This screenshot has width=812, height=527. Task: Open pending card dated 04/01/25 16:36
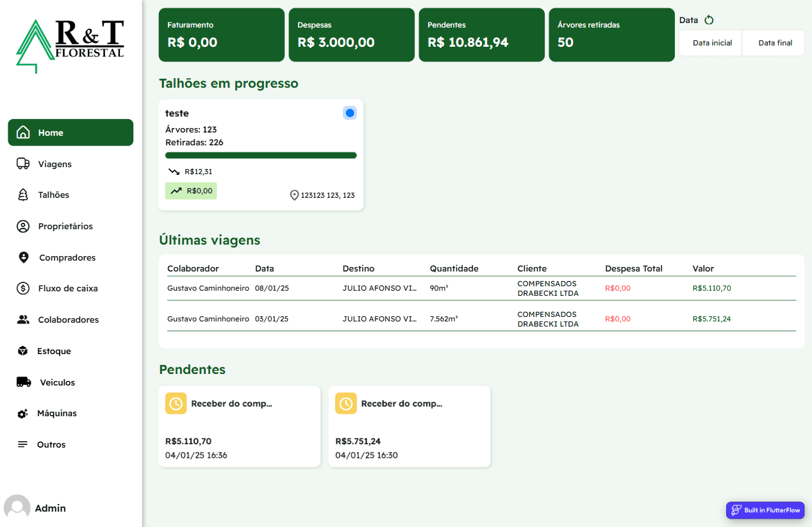(240, 426)
